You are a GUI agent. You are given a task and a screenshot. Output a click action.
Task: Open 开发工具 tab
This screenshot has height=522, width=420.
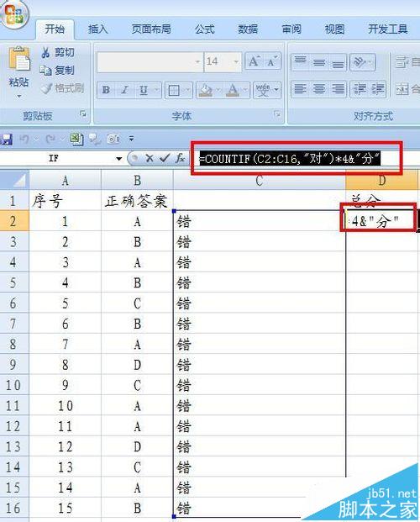coord(388,29)
